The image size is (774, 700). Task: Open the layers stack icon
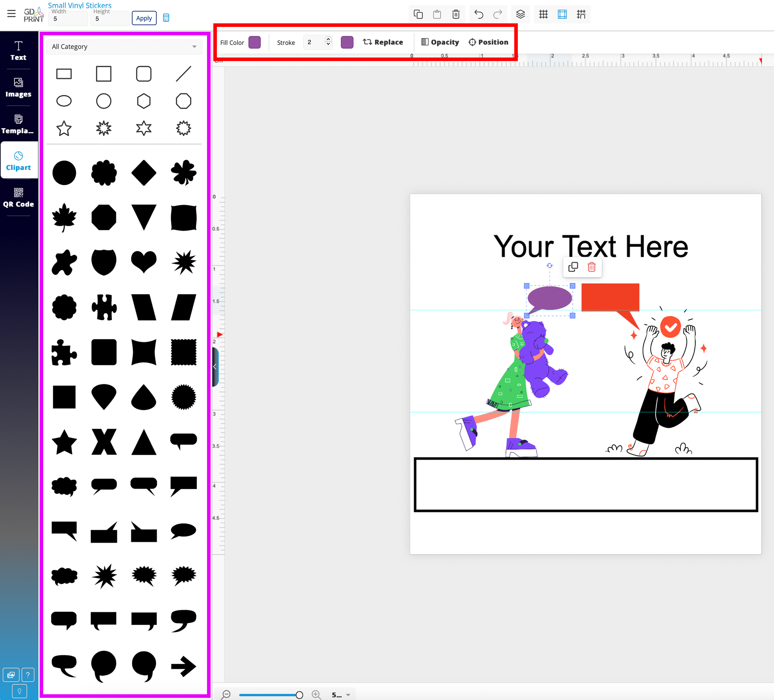520,15
